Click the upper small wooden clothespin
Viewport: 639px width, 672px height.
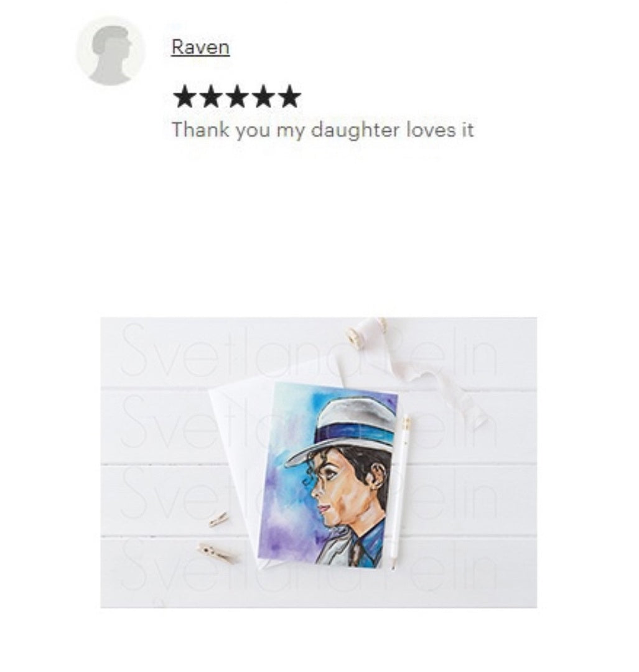point(218,520)
